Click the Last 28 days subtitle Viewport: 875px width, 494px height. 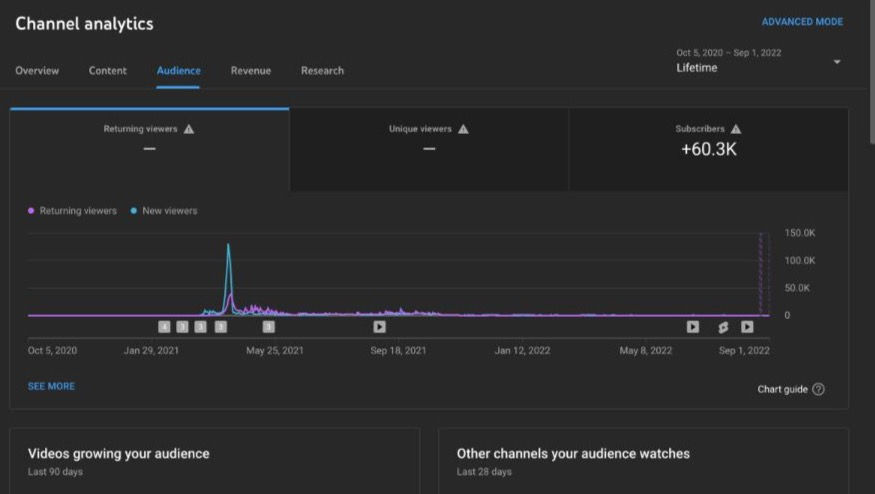(484, 472)
